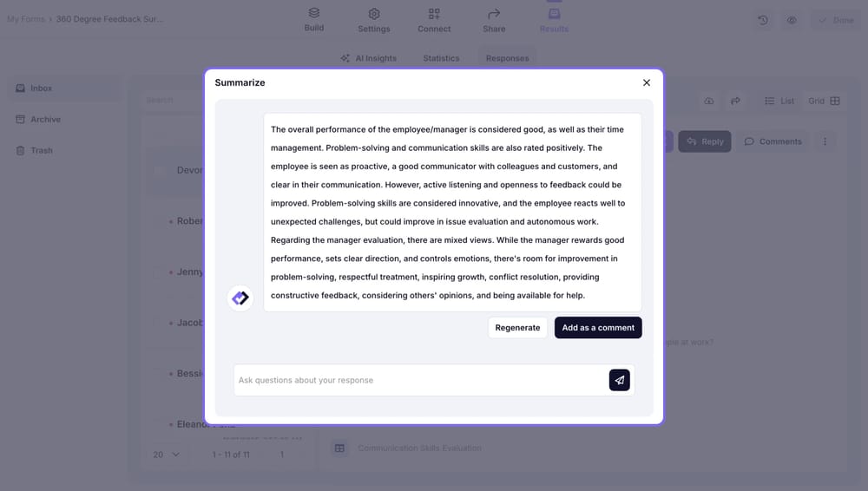Open the Archive folder
Viewport: 868px width, 491px height.
pos(45,120)
